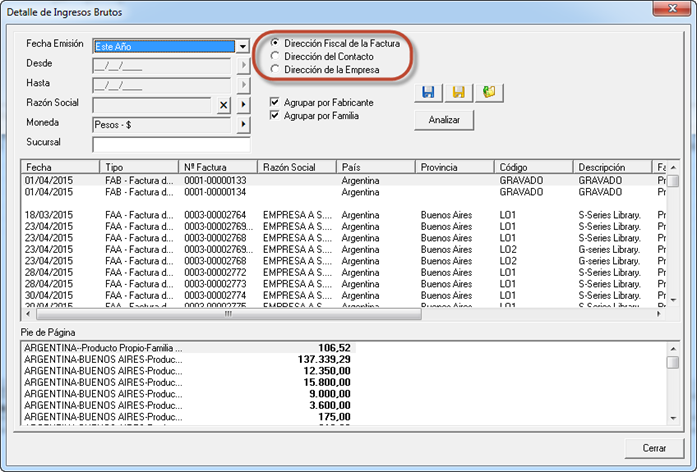Screen dimensions: 697x472
Task: Select footer row with total 106,52
Action: click(188, 348)
